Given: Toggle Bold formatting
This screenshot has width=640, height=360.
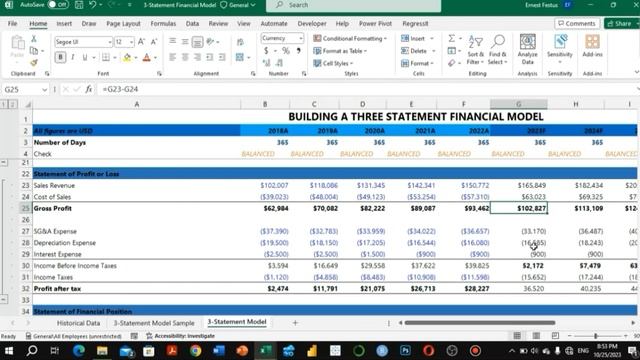Looking at the screenshot, I should 60,57.
